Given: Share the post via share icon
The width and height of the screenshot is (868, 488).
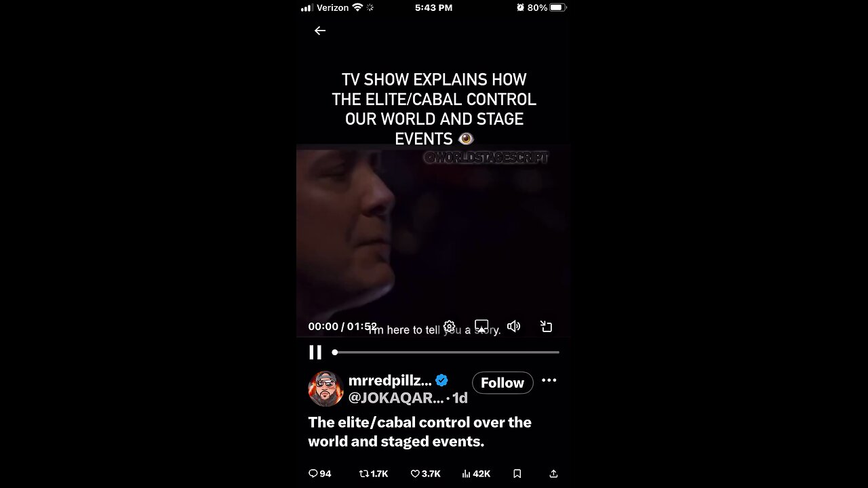Looking at the screenshot, I should point(553,474).
